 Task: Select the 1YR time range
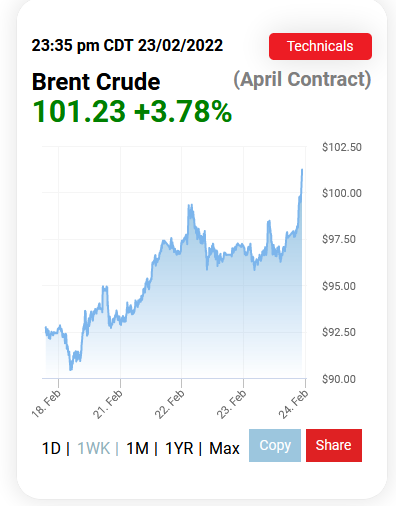[179, 448]
